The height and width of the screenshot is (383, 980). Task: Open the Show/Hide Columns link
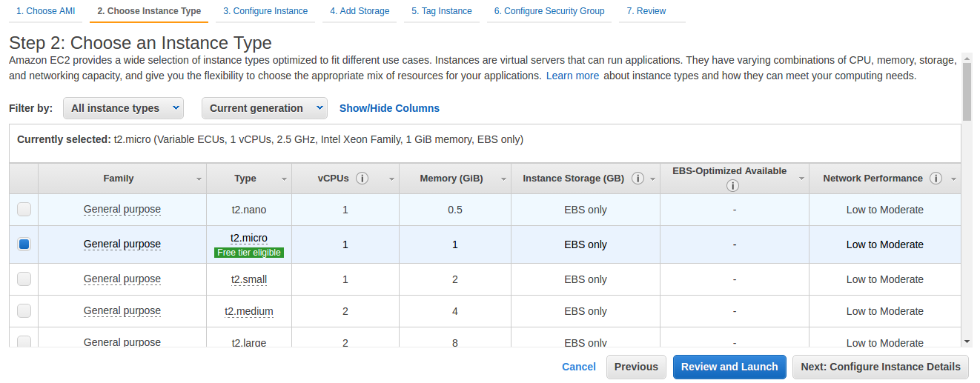389,108
